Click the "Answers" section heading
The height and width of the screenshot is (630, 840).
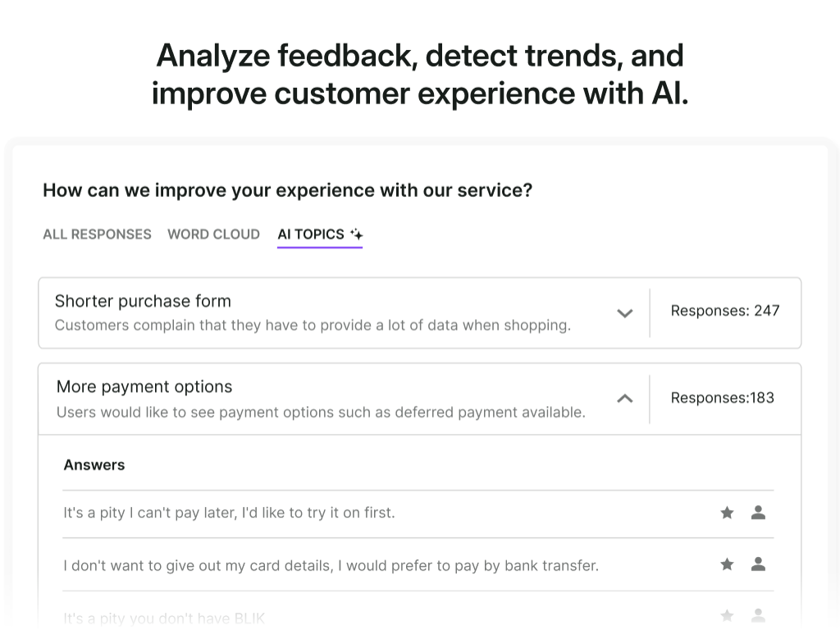click(x=94, y=465)
